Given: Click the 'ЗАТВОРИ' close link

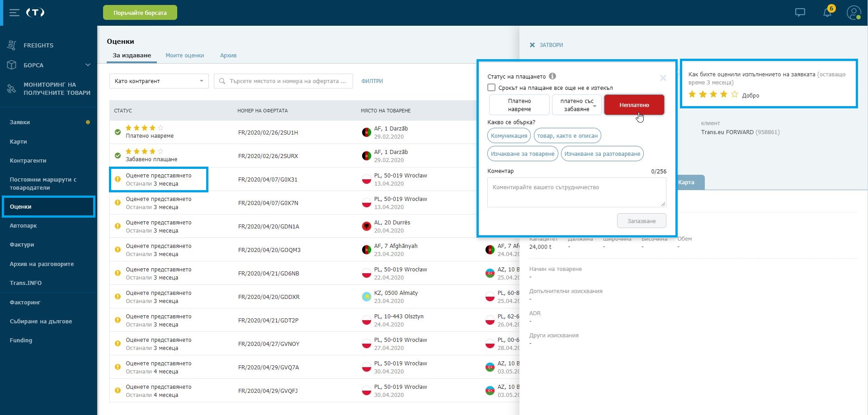Looking at the screenshot, I should coord(551,45).
